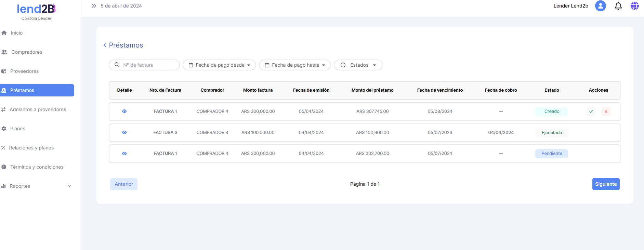644x250 pixels.
Task: Click the back arrow beside Préstamos title
Action: (105, 45)
